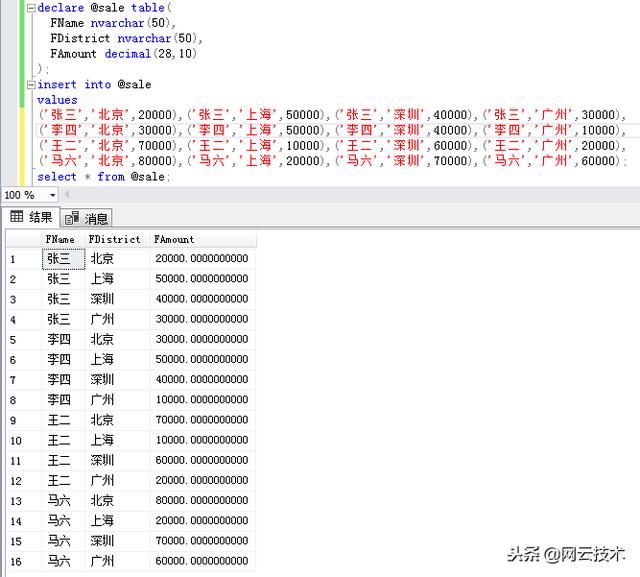Click the 'values' keyword in the editor

point(57,100)
